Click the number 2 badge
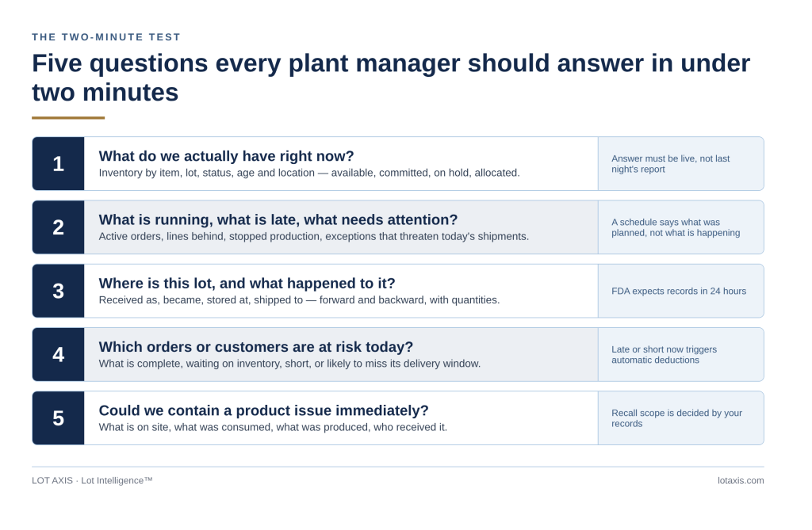Image resolution: width=812 pixels, height=530 pixels. click(58, 227)
